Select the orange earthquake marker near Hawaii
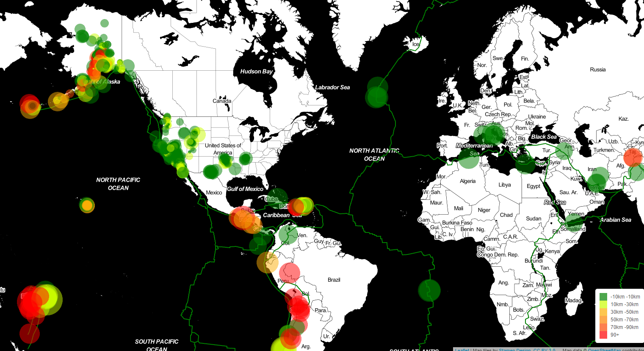The height and width of the screenshot is (351, 644). (87, 206)
